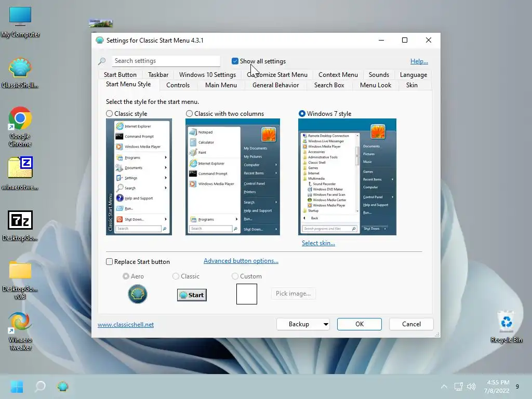Click the OK button

360,324
